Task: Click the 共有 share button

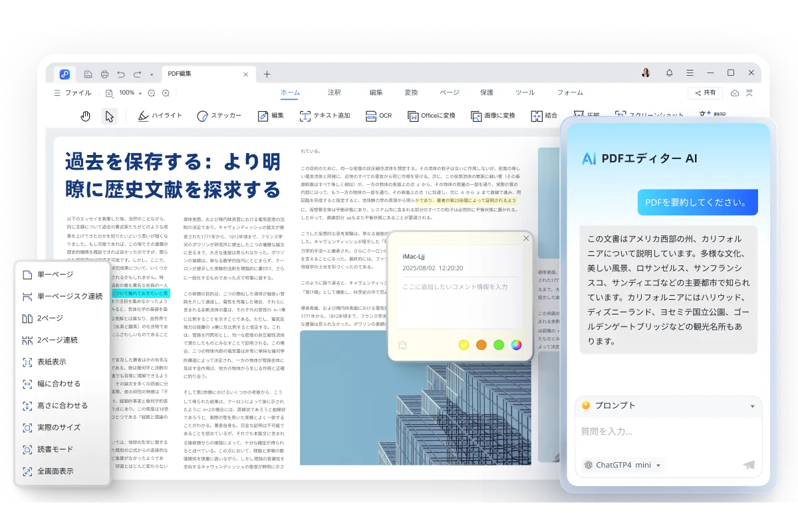Action: [x=705, y=92]
